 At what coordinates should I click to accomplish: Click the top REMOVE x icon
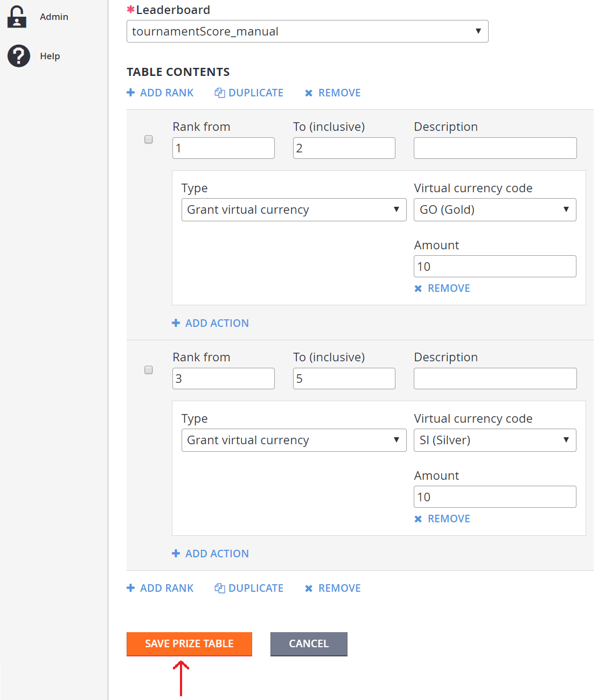point(309,93)
